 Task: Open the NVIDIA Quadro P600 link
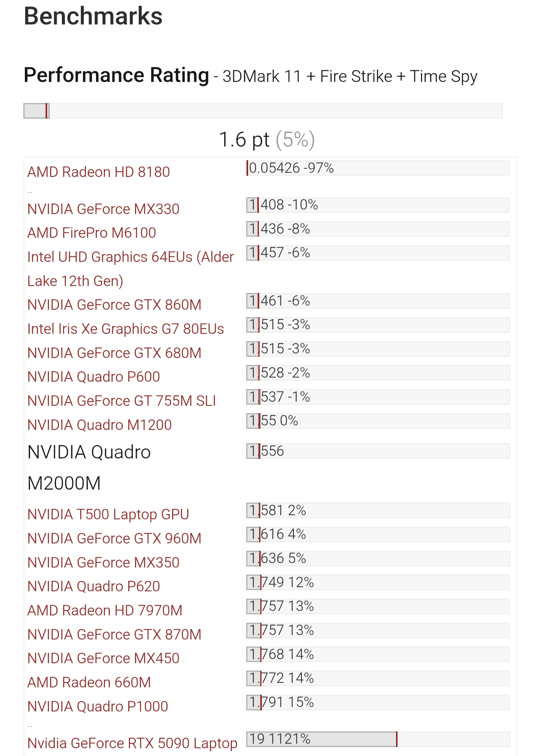(93, 377)
